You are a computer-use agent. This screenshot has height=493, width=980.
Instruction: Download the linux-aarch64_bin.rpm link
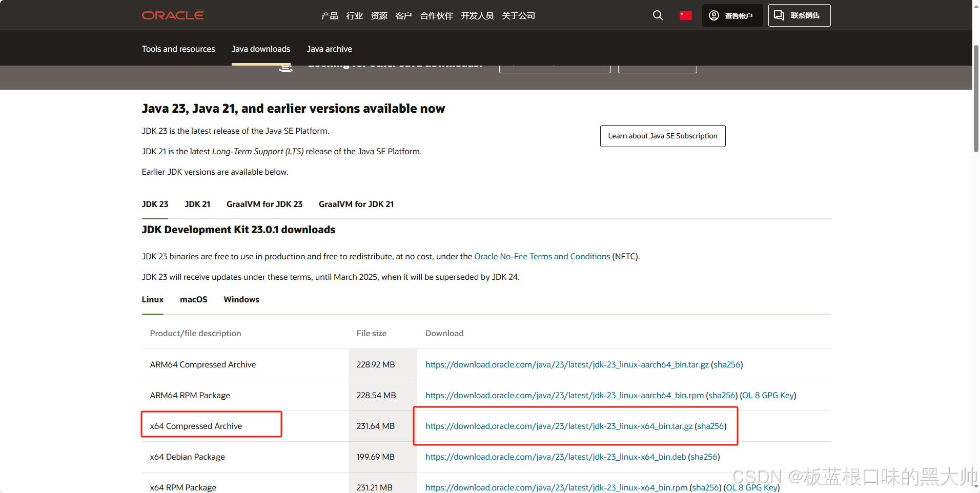point(564,395)
